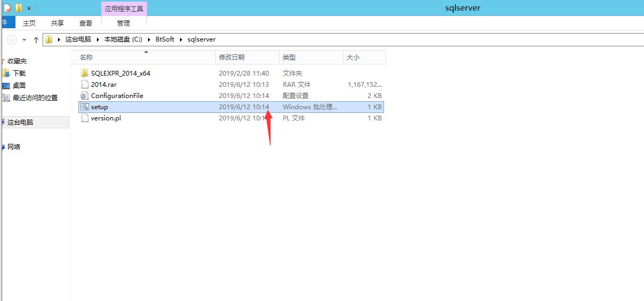Viewport: 644px width, 301px height.
Task: Open the 主页 ribbon tab
Action: tap(29, 23)
